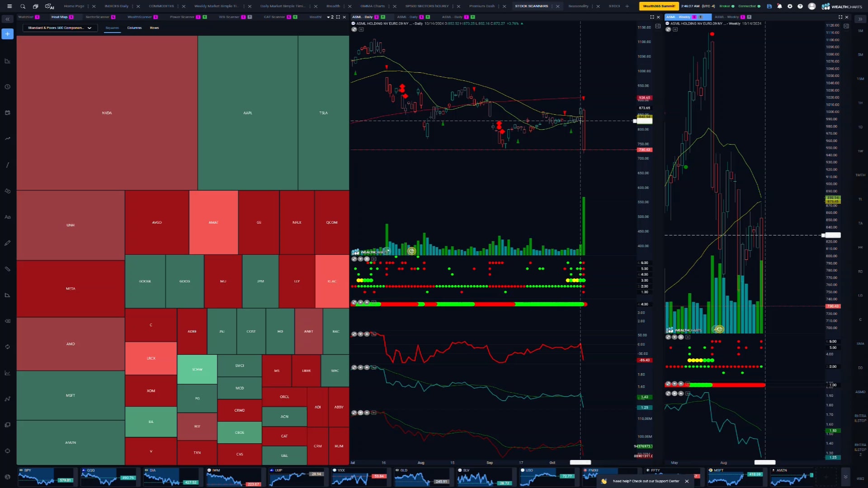Open the clock history tool in sidebar
The image size is (868, 488).
pyautogui.click(x=8, y=87)
